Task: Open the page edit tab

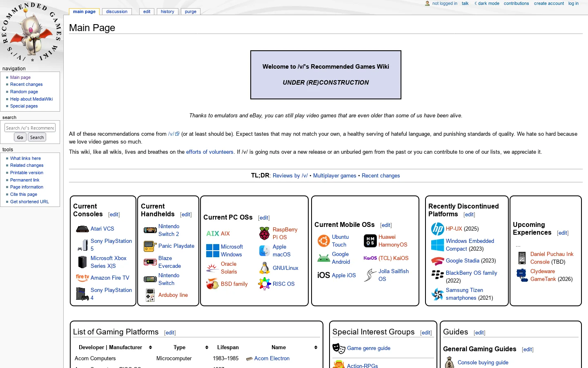Action: tap(147, 11)
